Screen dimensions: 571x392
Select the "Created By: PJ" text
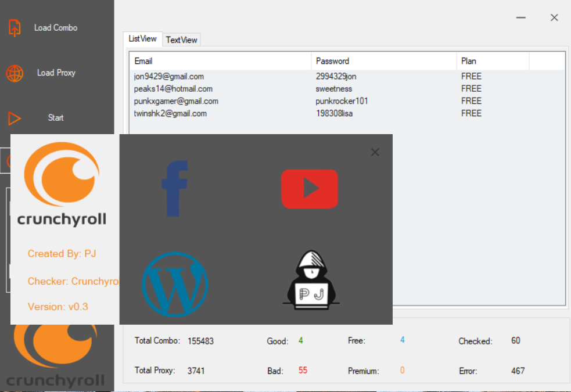pyautogui.click(x=62, y=254)
